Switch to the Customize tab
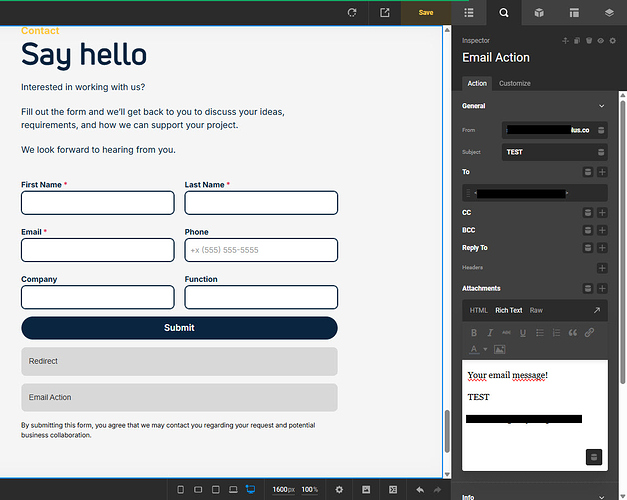Image resolution: width=627 pixels, height=500 pixels. [x=515, y=83]
